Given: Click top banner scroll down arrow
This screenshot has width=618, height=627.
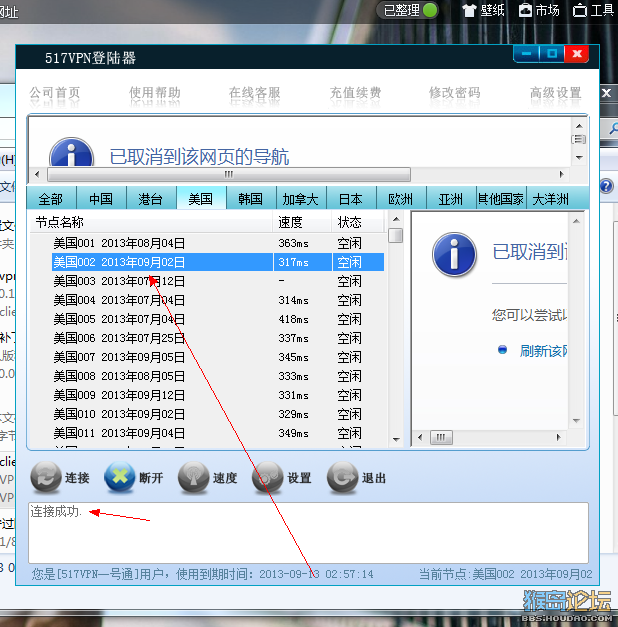Looking at the screenshot, I should pos(579,158).
